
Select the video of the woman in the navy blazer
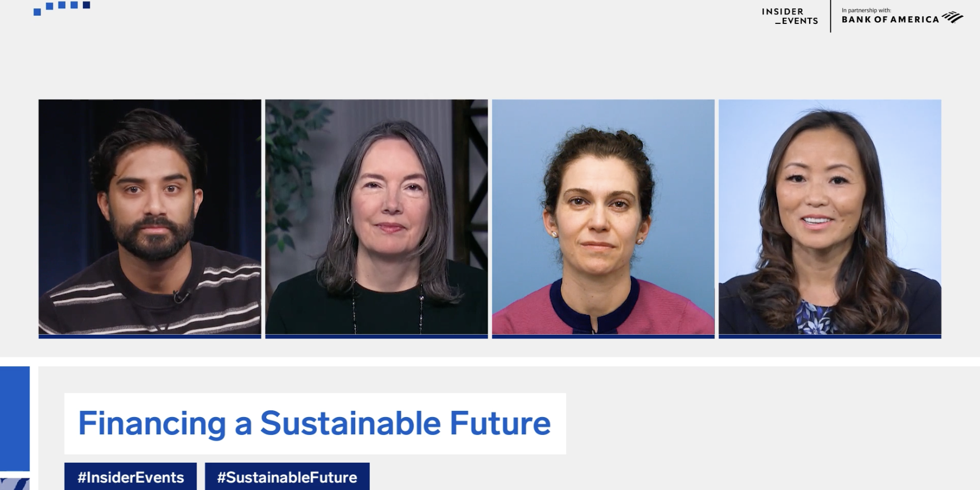click(830, 217)
